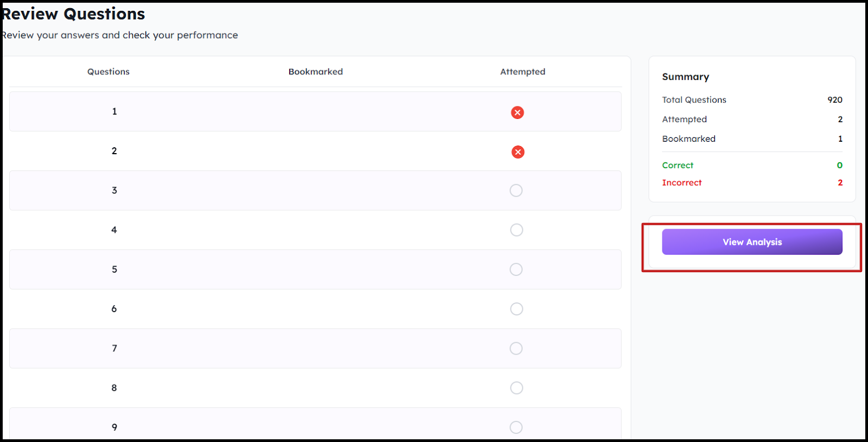Image resolution: width=868 pixels, height=442 pixels.
Task: Click the unattempted circle on question 6
Action: (516, 309)
